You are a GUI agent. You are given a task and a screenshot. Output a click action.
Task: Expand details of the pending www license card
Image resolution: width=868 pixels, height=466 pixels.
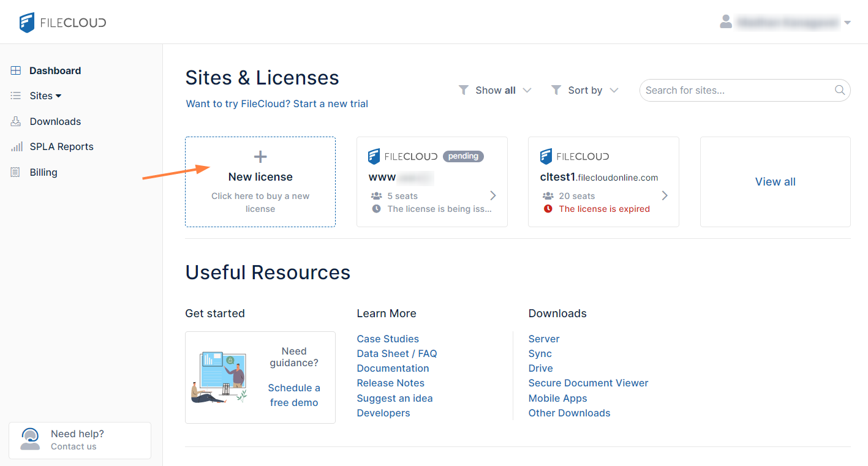(492, 195)
